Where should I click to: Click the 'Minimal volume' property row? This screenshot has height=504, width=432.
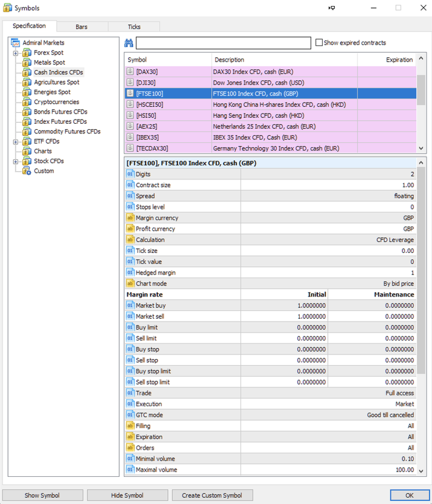(271, 458)
